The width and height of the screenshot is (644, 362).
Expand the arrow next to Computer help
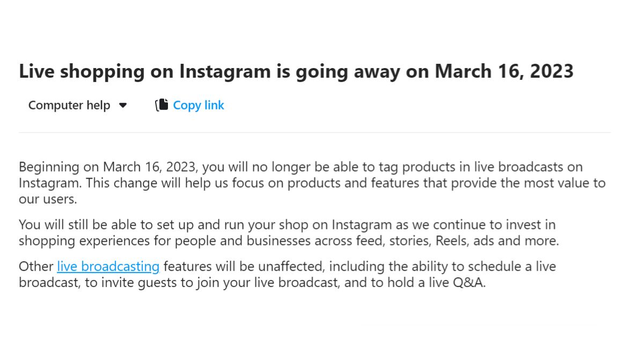(123, 105)
